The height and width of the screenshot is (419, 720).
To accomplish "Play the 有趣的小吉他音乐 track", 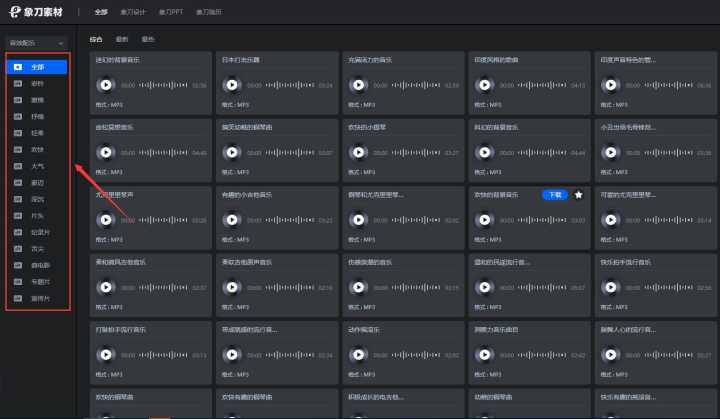I will click(x=232, y=220).
